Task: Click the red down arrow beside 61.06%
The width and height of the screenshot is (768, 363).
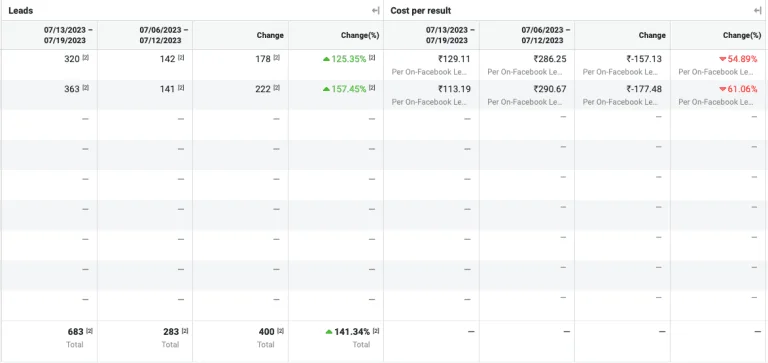Action: (722, 90)
